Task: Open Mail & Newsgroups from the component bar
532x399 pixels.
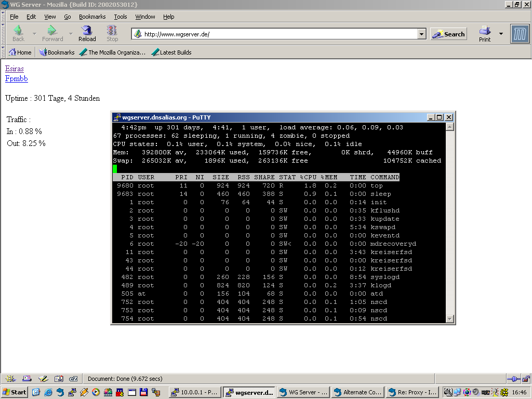Action: pyautogui.click(x=26, y=379)
